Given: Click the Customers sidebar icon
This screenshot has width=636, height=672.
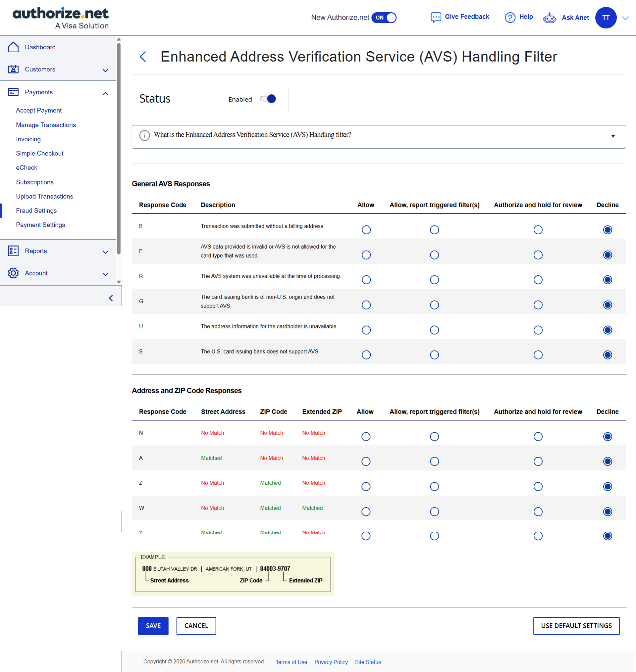Looking at the screenshot, I should click(x=13, y=70).
